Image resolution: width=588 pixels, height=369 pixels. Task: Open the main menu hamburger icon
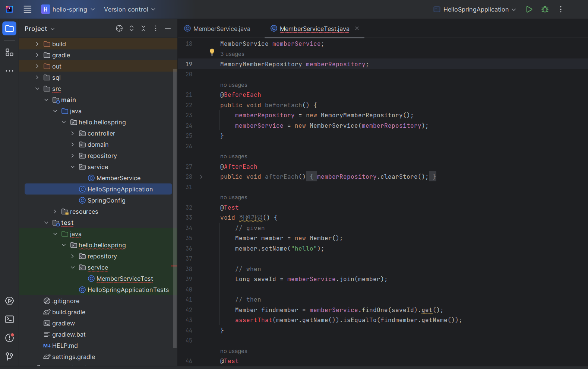[x=28, y=9]
